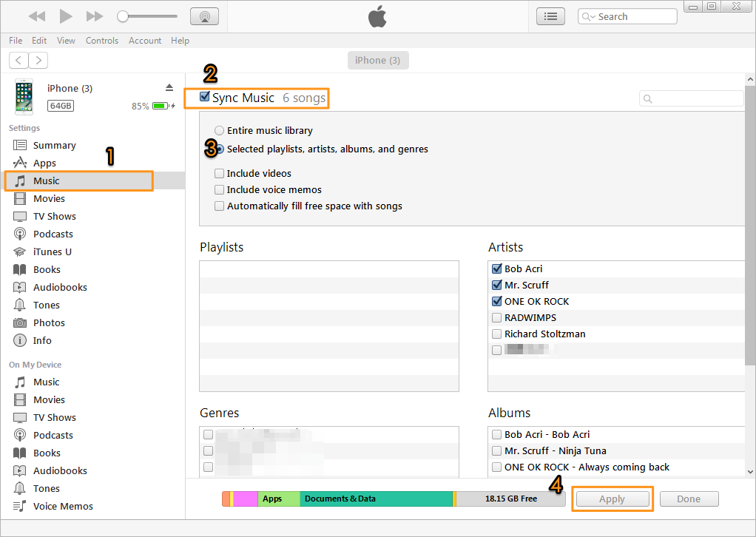This screenshot has height=537, width=756.
Task: Click the iPhone device thumbnail image
Action: pos(24,96)
